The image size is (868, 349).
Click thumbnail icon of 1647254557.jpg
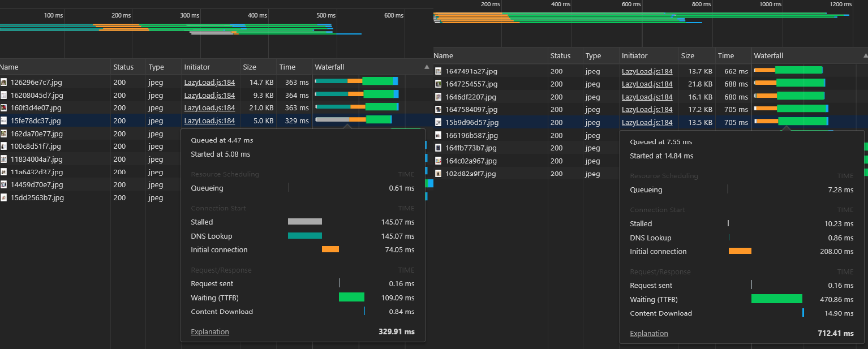pyautogui.click(x=438, y=84)
